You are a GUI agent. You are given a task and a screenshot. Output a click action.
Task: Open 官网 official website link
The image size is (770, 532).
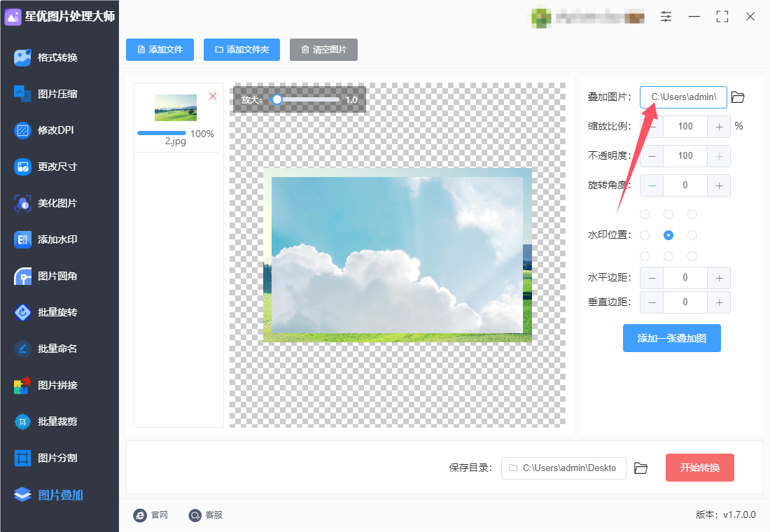[150, 514]
